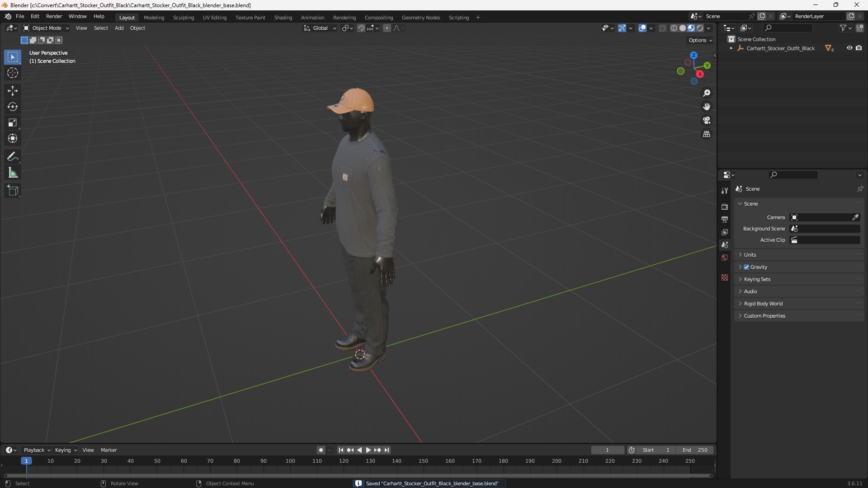This screenshot has width=868, height=488.
Task: Enable the Gravity checkbox
Action: point(746,267)
